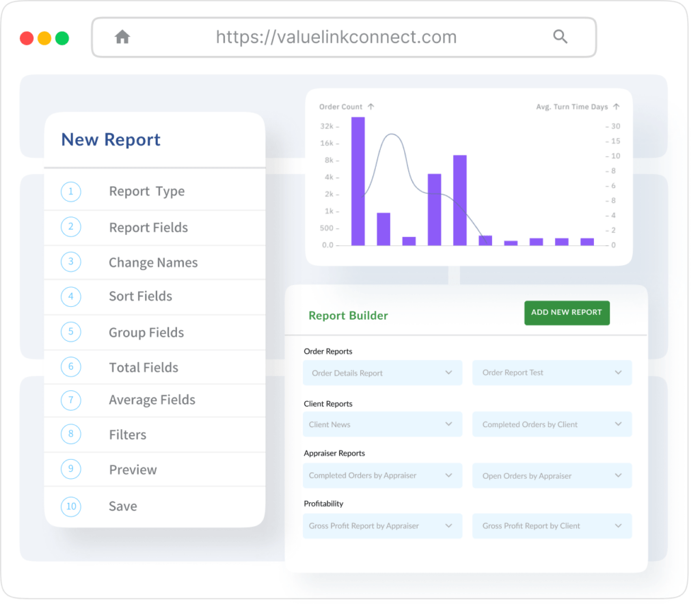Click the home icon in the browser bar
The height and width of the screenshot is (604, 700).
(122, 37)
